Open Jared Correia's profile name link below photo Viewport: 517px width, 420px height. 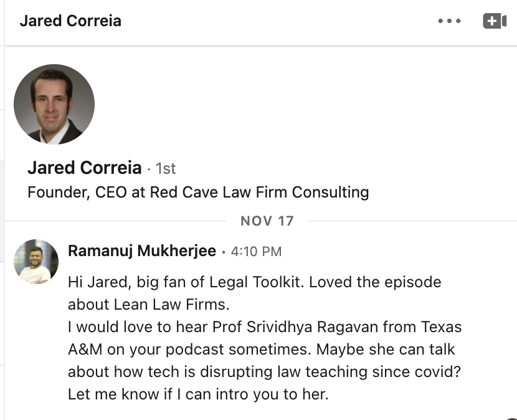pos(85,168)
